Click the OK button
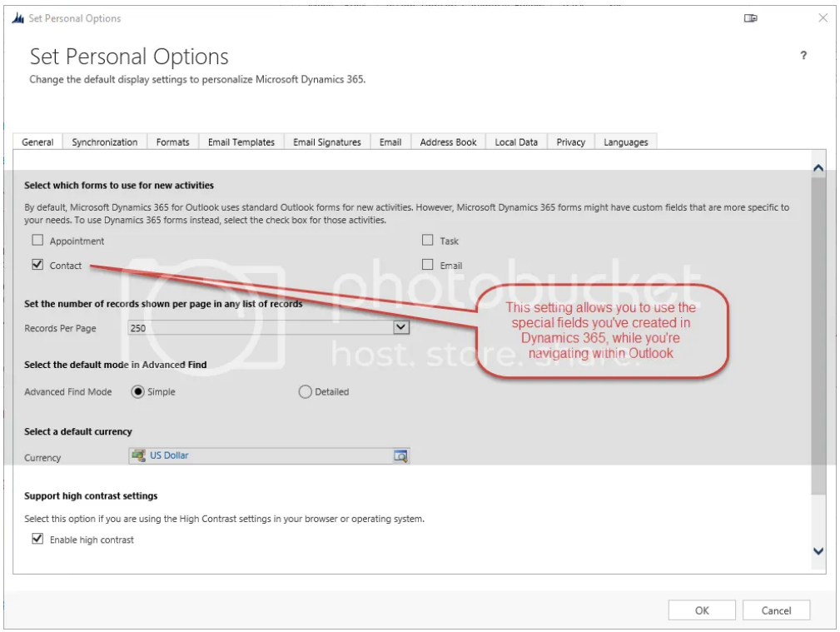This screenshot has height=632, width=840. click(702, 610)
